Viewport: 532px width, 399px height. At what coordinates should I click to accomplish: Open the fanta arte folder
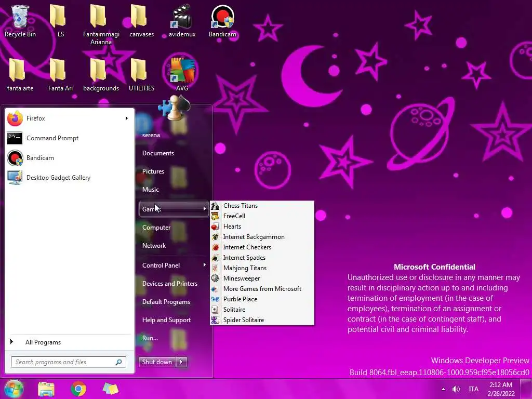coord(20,75)
